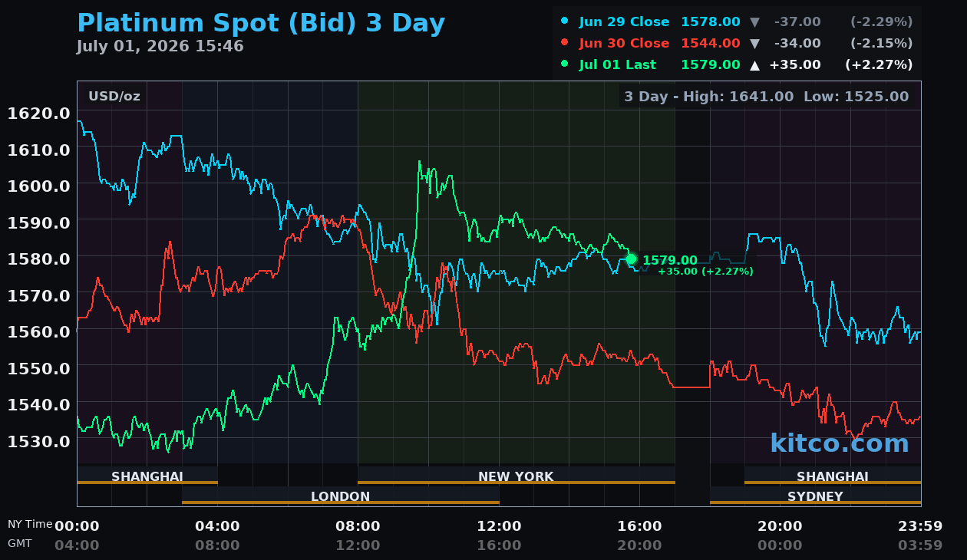The image size is (967, 560).
Task: Click the 1578.00 close value
Action: click(x=711, y=21)
